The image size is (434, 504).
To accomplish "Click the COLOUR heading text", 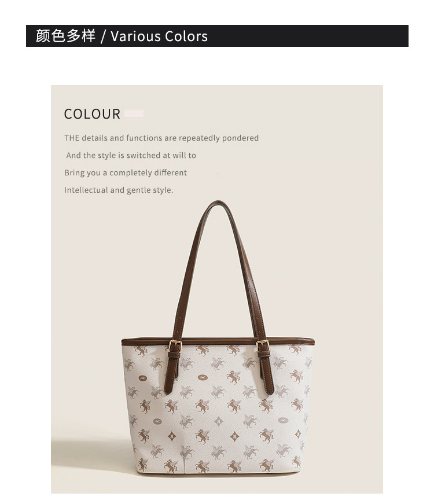I will pos(92,114).
